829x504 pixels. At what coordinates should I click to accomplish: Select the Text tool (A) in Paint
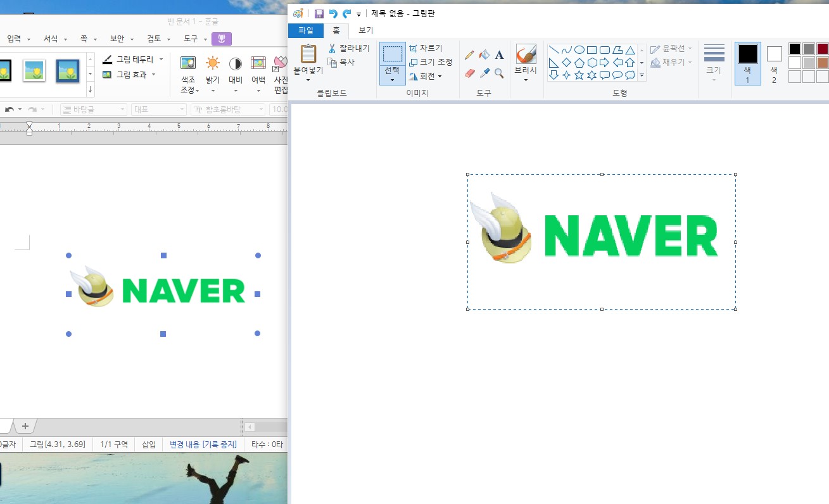[499, 55]
